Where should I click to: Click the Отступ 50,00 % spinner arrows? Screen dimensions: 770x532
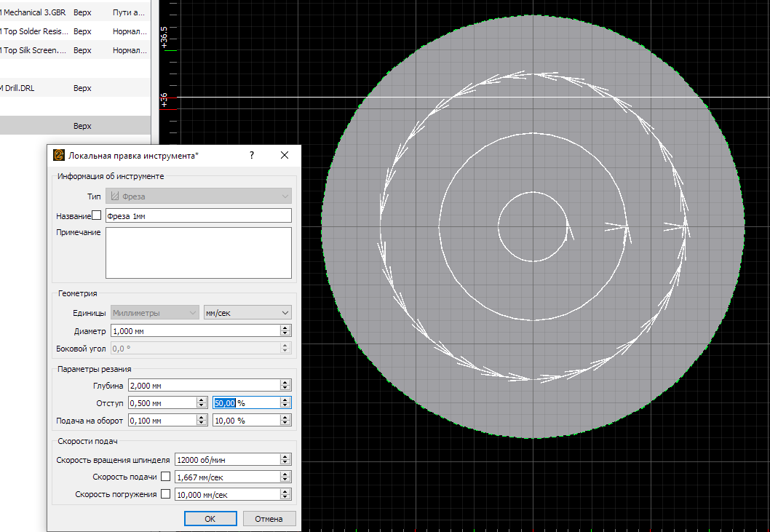pyautogui.click(x=286, y=402)
